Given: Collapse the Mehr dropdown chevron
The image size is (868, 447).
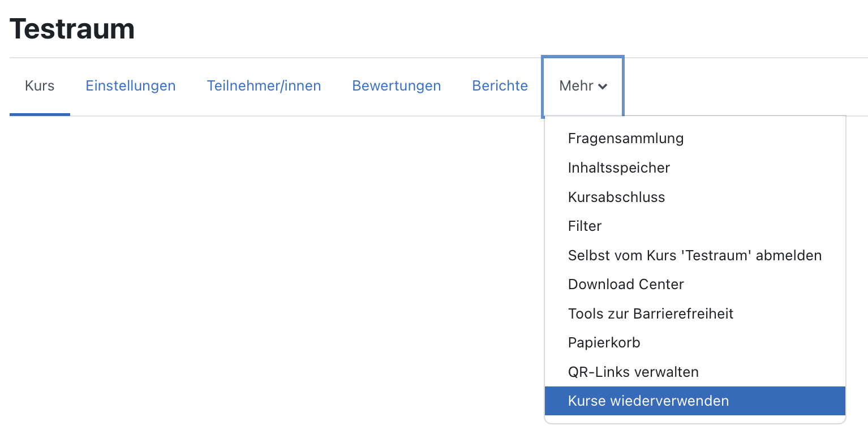Looking at the screenshot, I should (x=604, y=87).
